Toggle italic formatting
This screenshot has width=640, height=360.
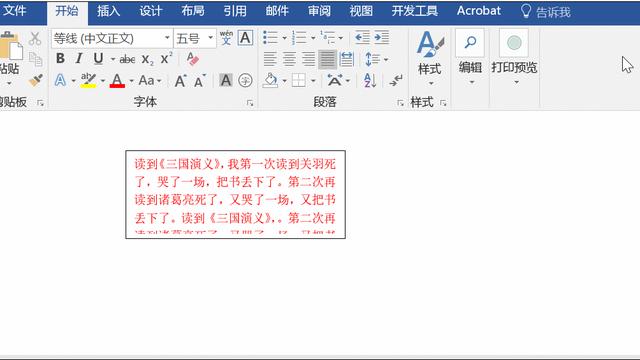79,59
